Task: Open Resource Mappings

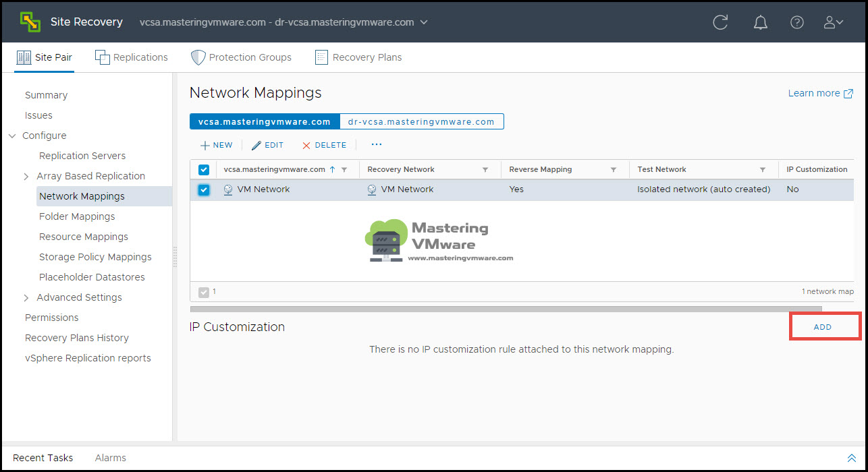Action: tap(84, 237)
